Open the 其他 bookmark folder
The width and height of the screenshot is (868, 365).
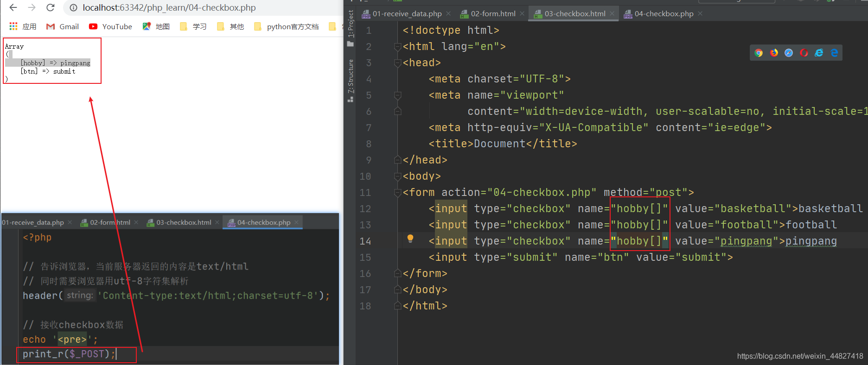230,26
